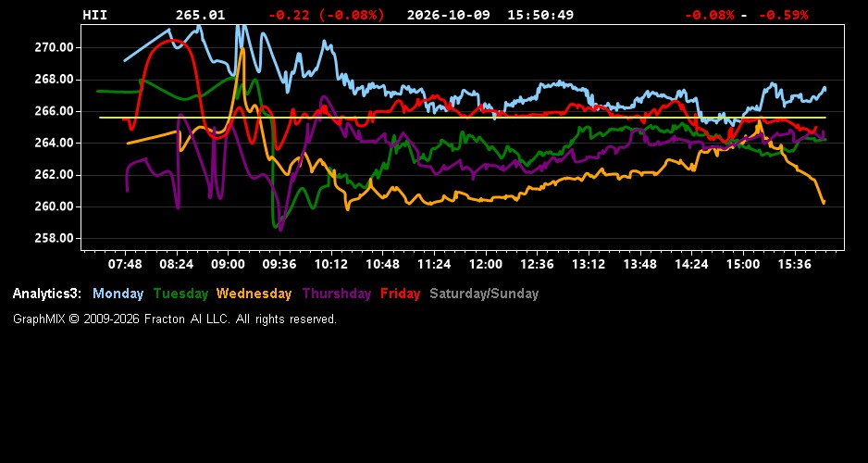Viewport: 868px width, 463px height.
Task: Click the 12:00 time axis label
Action: [486, 264]
